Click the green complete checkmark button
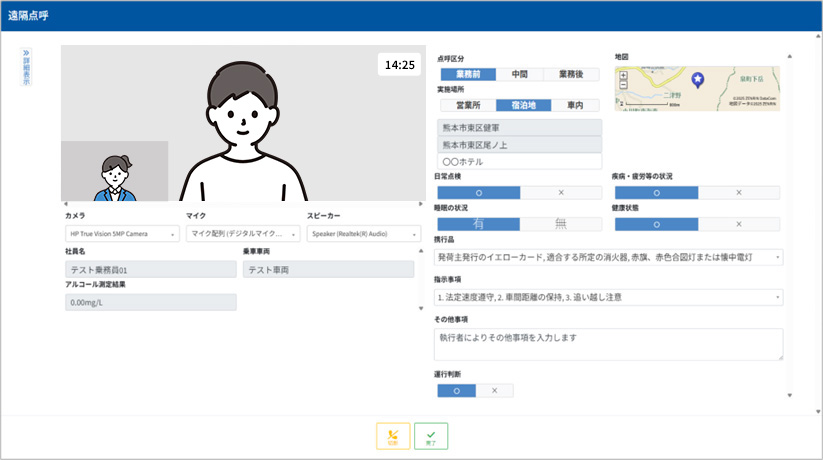 pyautogui.click(x=431, y=436)
